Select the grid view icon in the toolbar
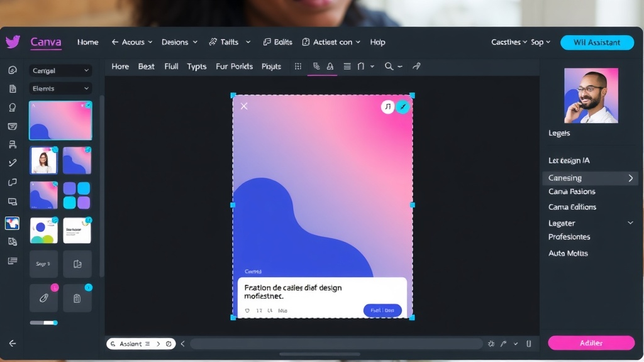 pos(298,66)
